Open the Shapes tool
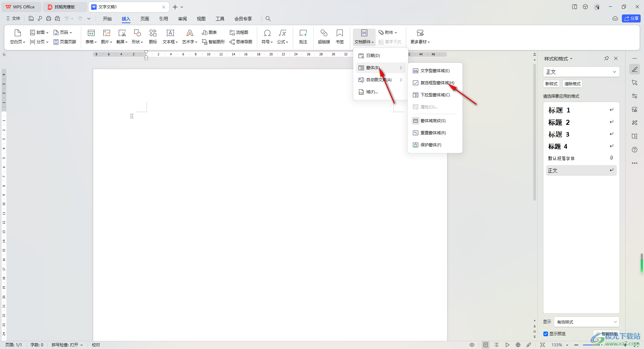Viewport: 644px width, 349px height. click(x=137, y=37)
